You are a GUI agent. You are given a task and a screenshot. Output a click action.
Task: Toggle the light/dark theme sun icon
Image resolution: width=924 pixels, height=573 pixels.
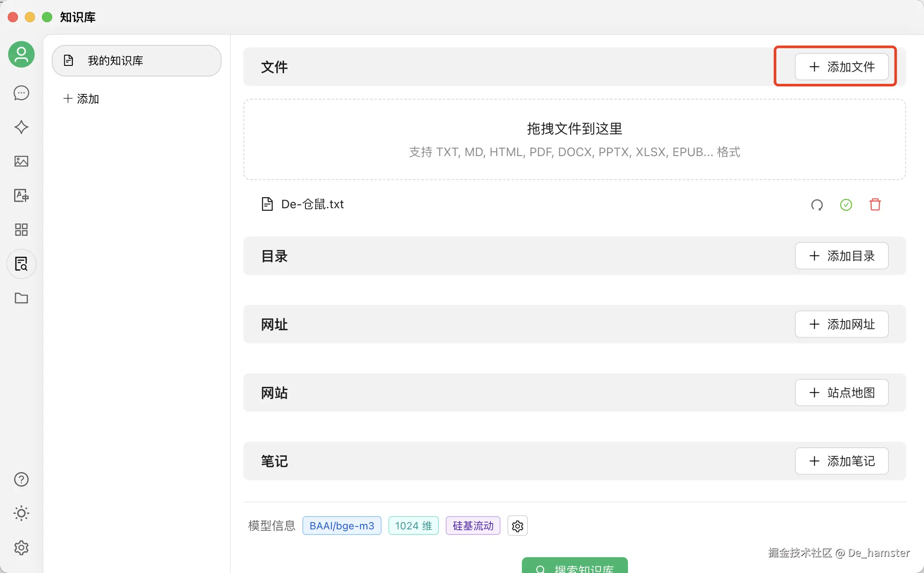pyautogui.click(x=21, y=513)
